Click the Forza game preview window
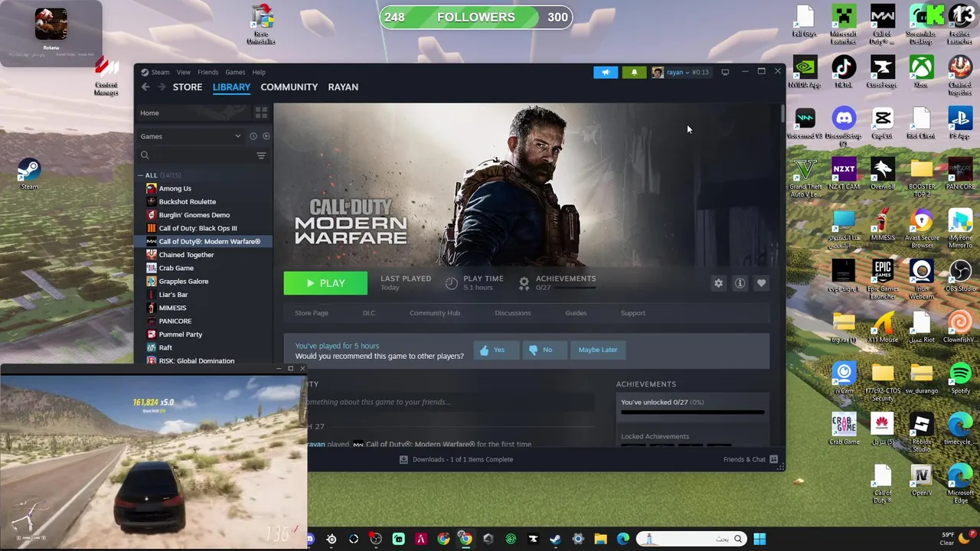The width and height of the screenshot is (980, 551). point(154,461)
